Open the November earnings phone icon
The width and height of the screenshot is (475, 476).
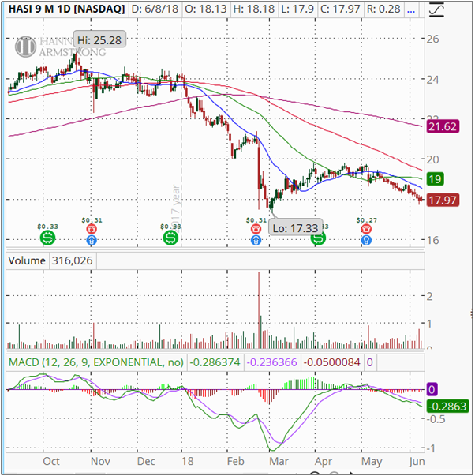pyautogui.click(x=92, y=229)
